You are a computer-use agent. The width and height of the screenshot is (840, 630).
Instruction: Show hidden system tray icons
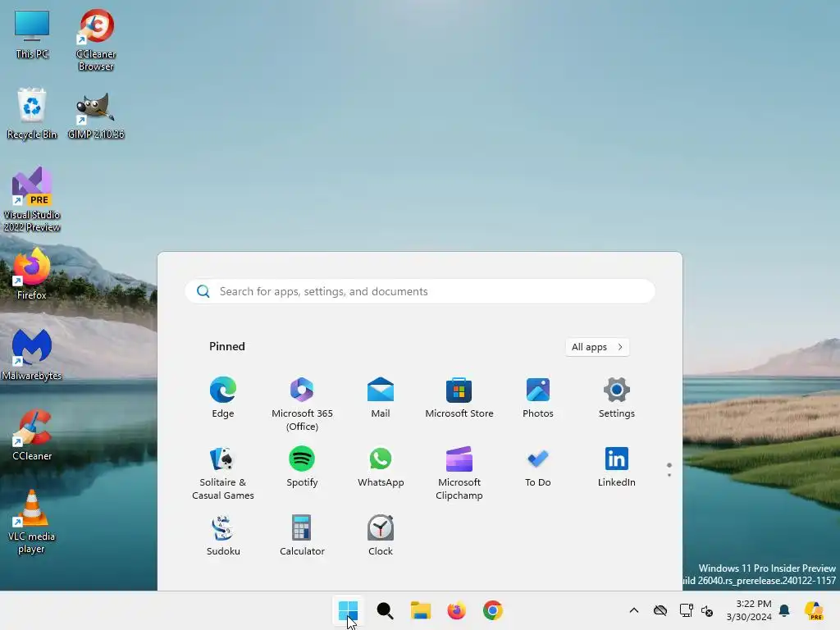pos(634,610)
